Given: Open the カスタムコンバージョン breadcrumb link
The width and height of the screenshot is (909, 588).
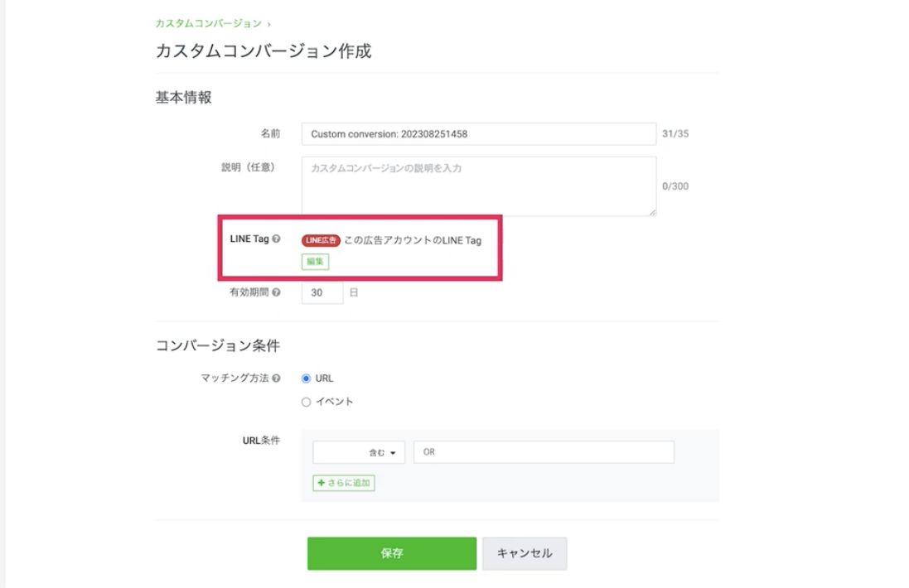Looking at the screenshot, I should 209,23.
